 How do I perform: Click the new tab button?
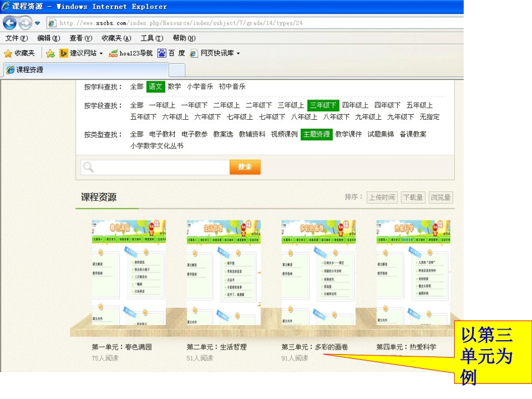[x=177, y=70]
